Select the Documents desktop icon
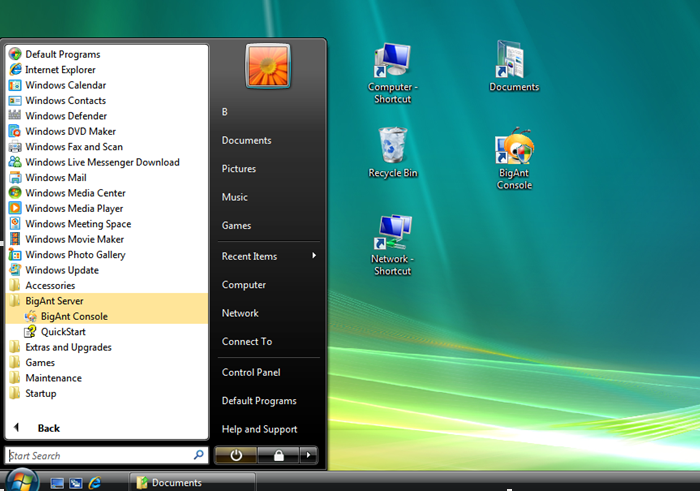The height and width of the screenshot is (491, 700). click(x=514, y=67)
